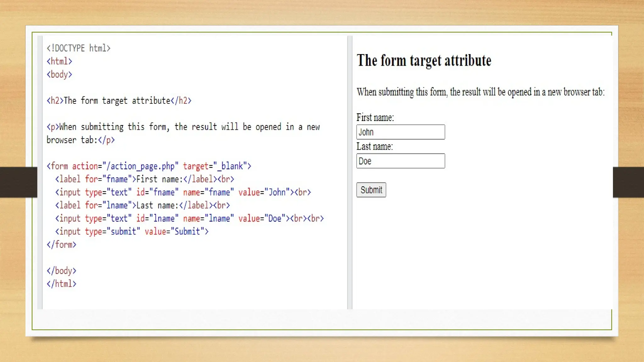Click the 'Last name:' label

click(x=374, y=146)
